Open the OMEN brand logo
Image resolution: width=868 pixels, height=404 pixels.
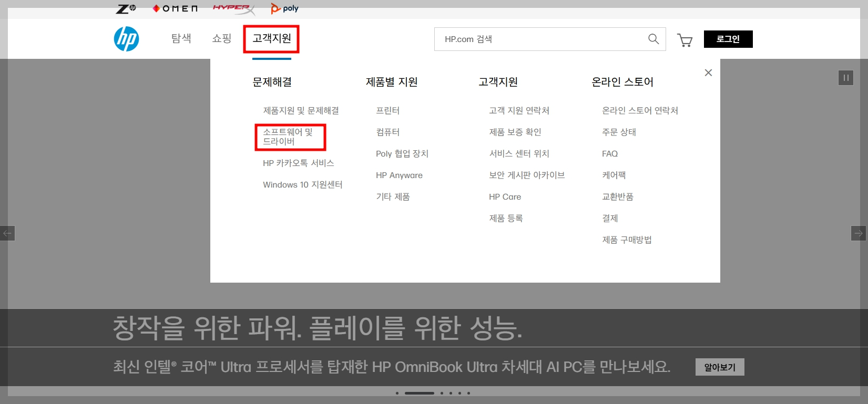point(175,8)
